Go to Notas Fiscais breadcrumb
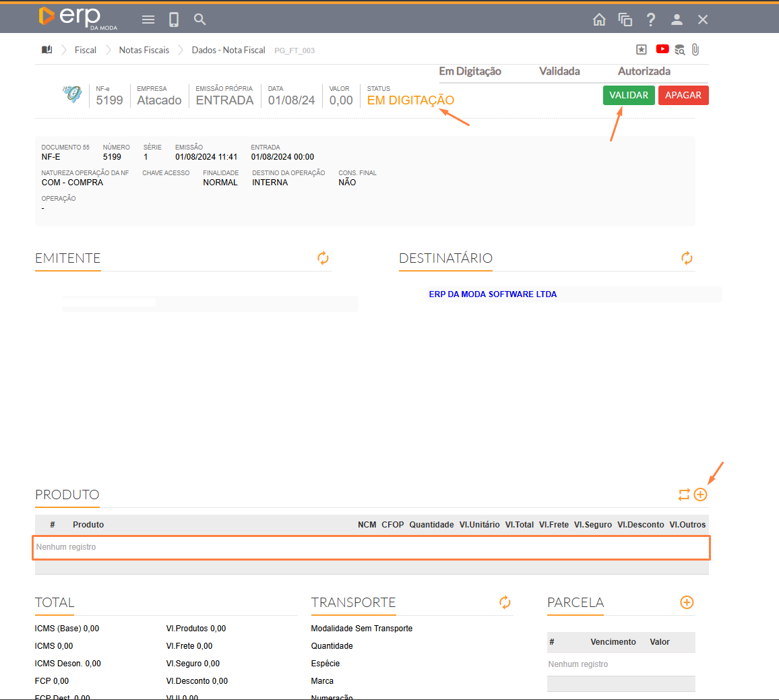This screenshot has width=779, height=700. [x=144, y=50]
